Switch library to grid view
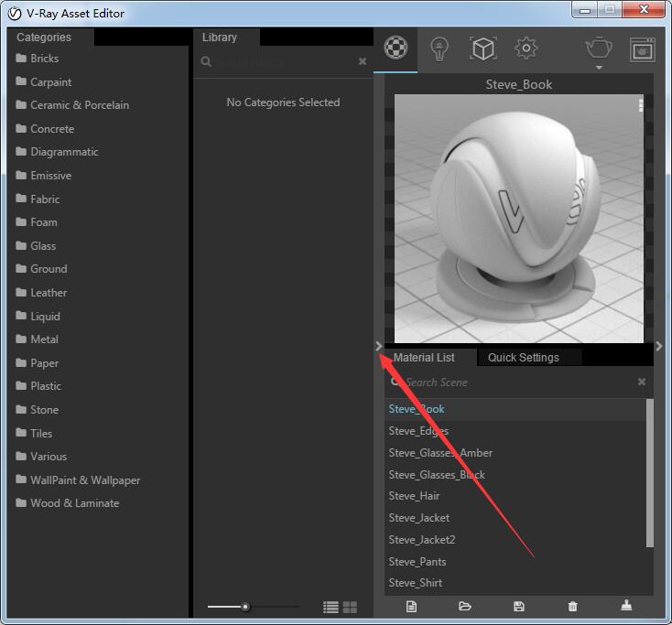 350,607
